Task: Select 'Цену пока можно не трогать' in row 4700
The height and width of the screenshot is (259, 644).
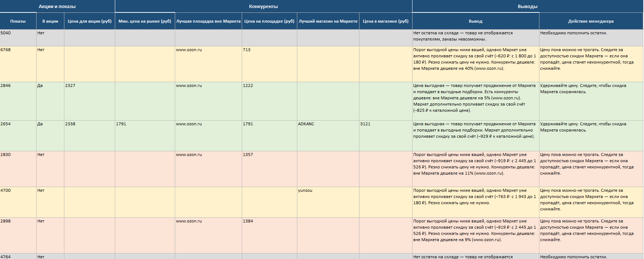Action: [591, 202]
